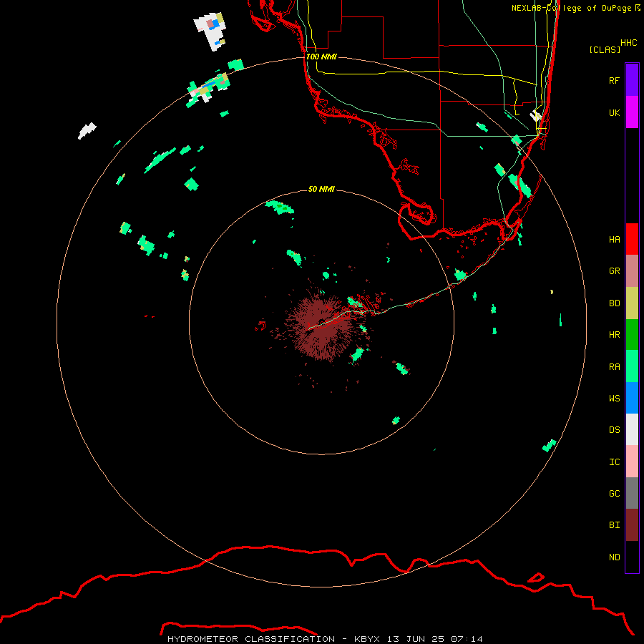Click the [CLAS] units label
The width and height of the screenshot is (644, 644).
click(x=605, y=49)
